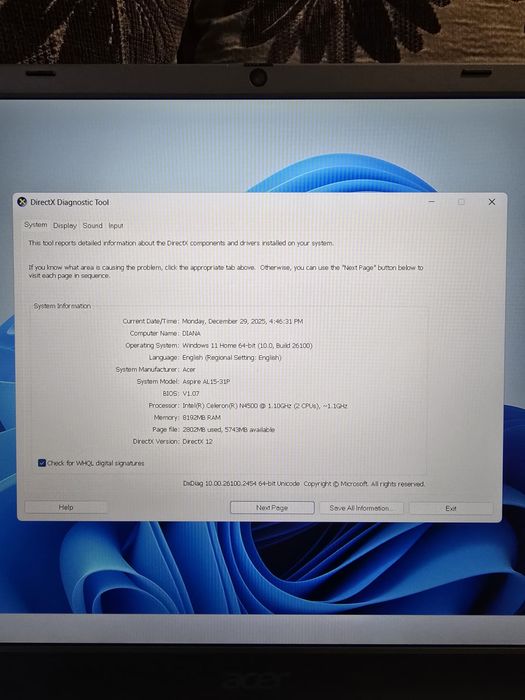Click the BIOS value V1.07
Image resolution: width=525 pixels, height=700 pixels.
[x=191, y=393]
